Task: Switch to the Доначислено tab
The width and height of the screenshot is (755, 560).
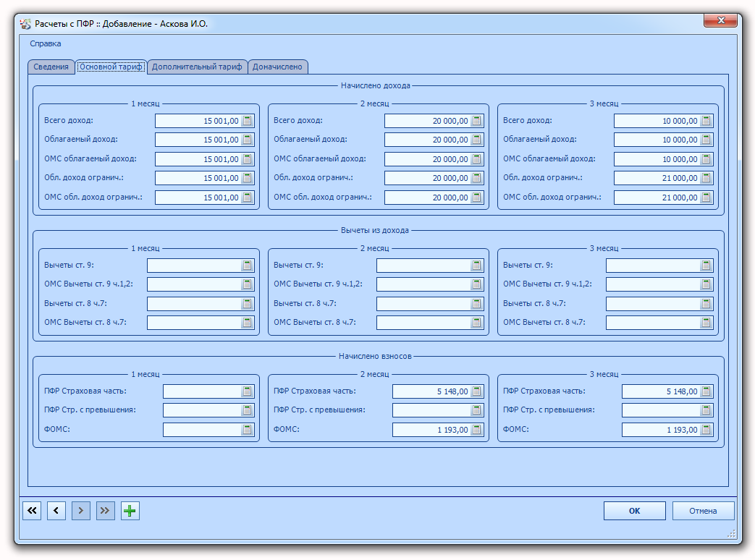Action: click(x=277, y=67)
